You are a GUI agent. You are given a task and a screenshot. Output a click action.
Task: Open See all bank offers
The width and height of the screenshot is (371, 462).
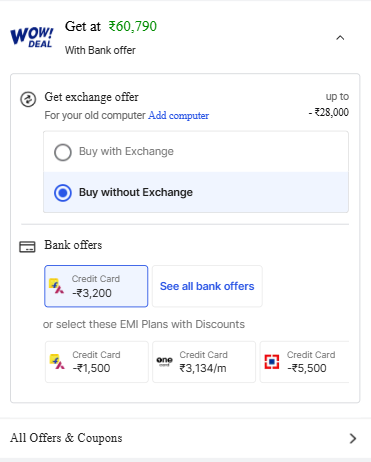[207, 286]
